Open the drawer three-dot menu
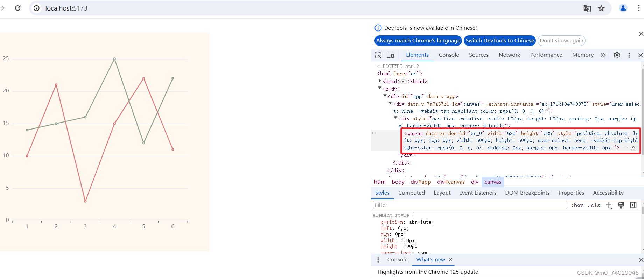This screenshot has width=644, height=279. (378, 260)
